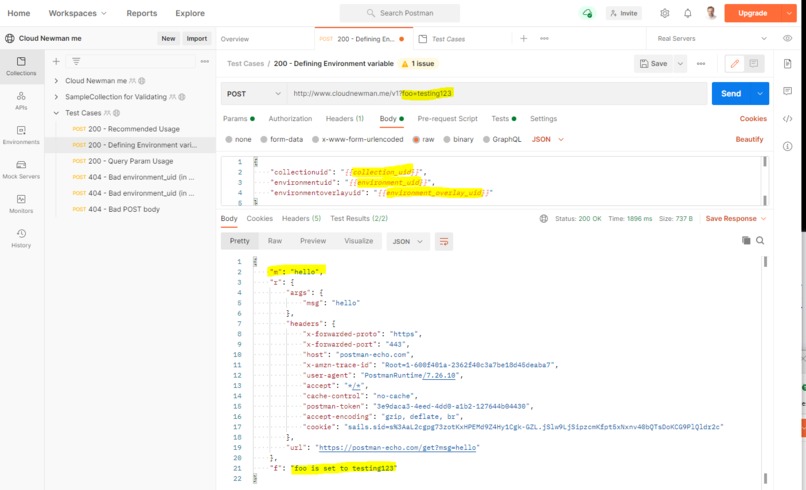Image resolution: width=806 pixels, height=490 pixels.
Task: Click the notifications bell icon
Action: point(688,13)
